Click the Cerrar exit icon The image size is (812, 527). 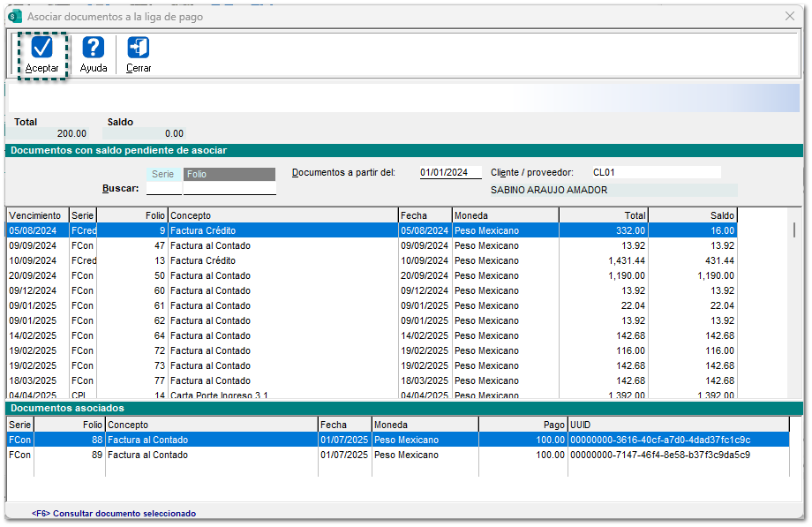coord(139,48)
